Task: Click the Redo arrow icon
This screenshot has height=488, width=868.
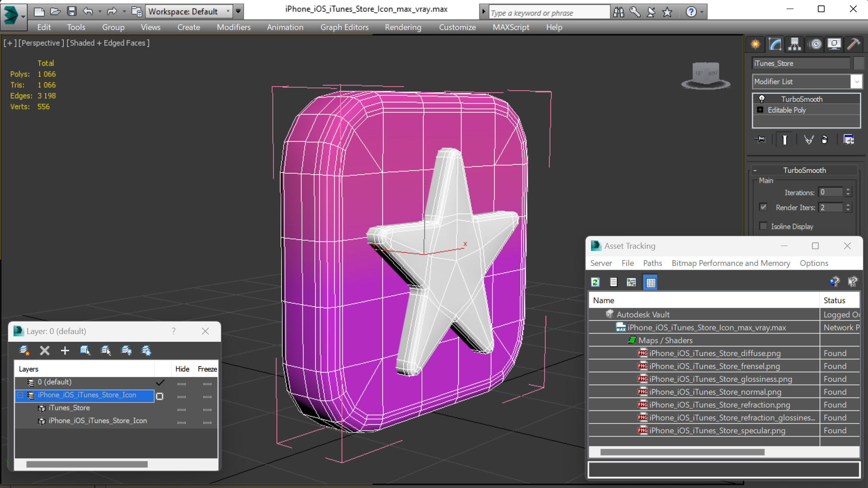Action: pyautogui.click(x=112, y=11)
